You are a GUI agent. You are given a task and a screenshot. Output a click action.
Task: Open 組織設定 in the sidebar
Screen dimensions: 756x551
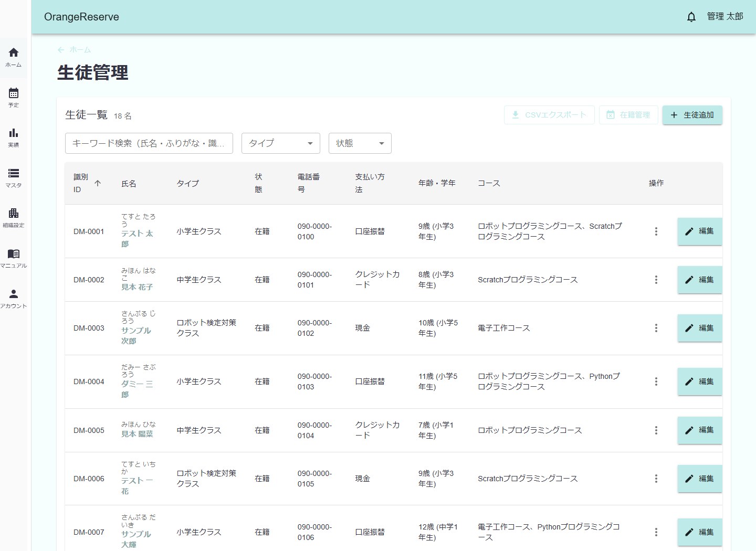(14, 218)
